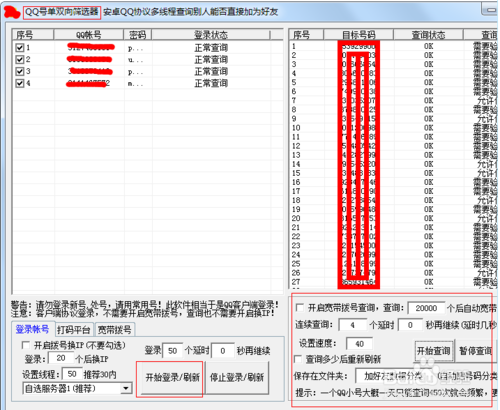Image resolution: width=500 pixels, height=410 pixels.
Task: Switch to the 打码平台 tab
Action: pyautogui.click(x=74, y=330)
